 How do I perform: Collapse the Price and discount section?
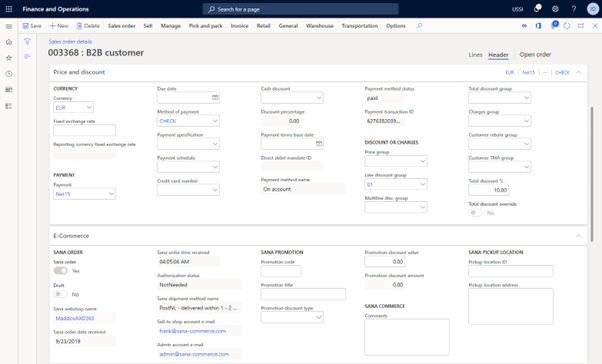tap(579, 72)
